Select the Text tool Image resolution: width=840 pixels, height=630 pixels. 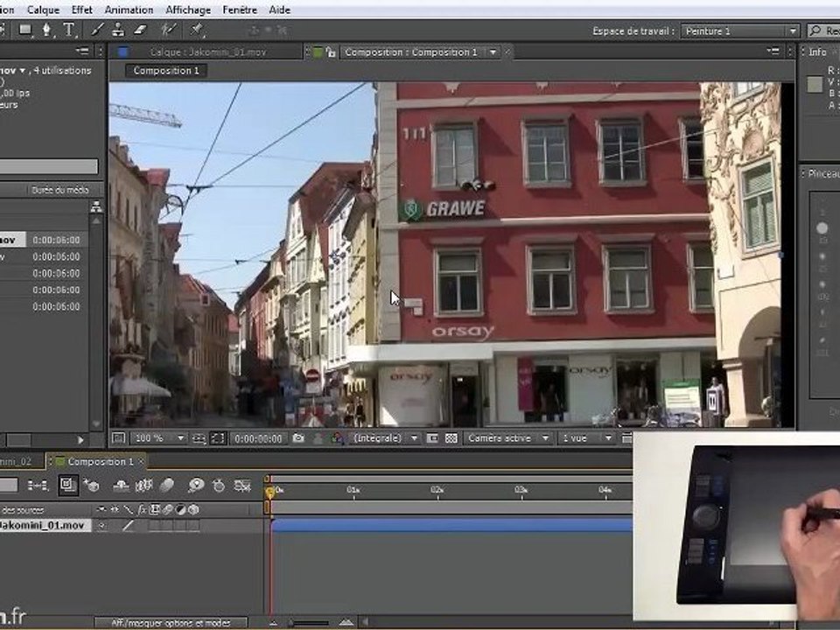(x=69, y=30)
